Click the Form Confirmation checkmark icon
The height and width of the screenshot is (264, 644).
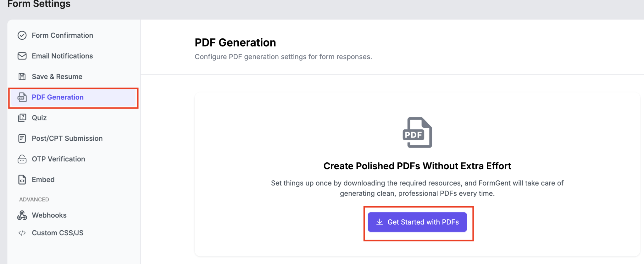click(x=22, y=35)
